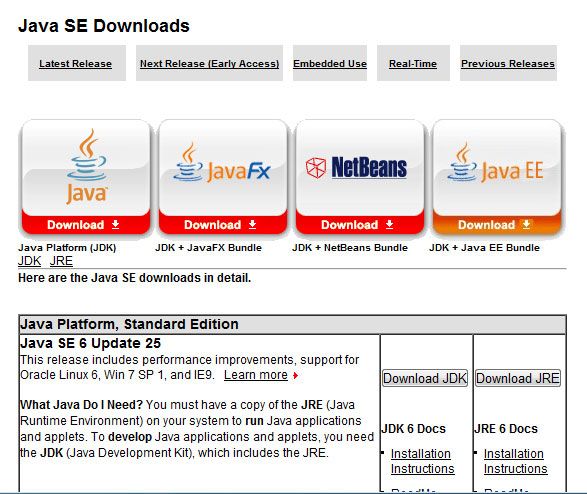Click the JDK + JavaFX Bundle caption
This screenshot has width=587, height=494.
click(209, 248)
